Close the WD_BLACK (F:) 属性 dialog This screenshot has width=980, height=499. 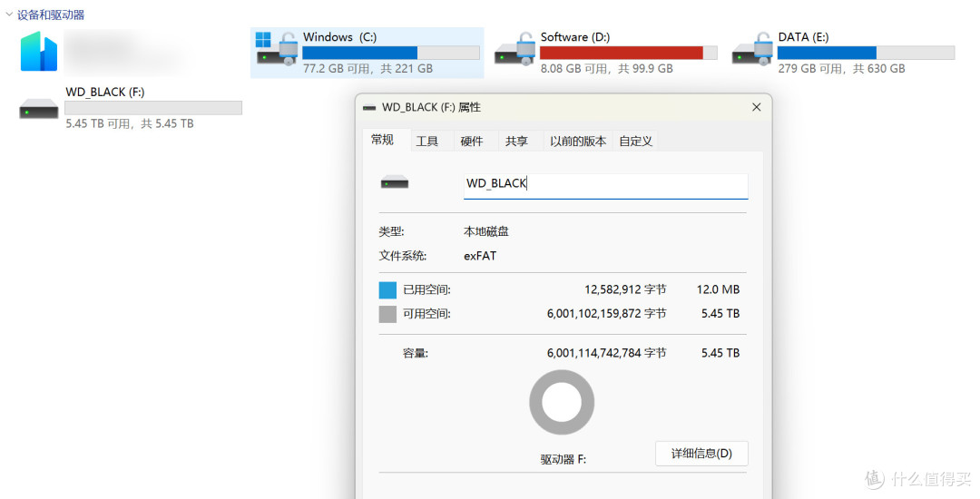pyautogui.click(x=756, y=107)
